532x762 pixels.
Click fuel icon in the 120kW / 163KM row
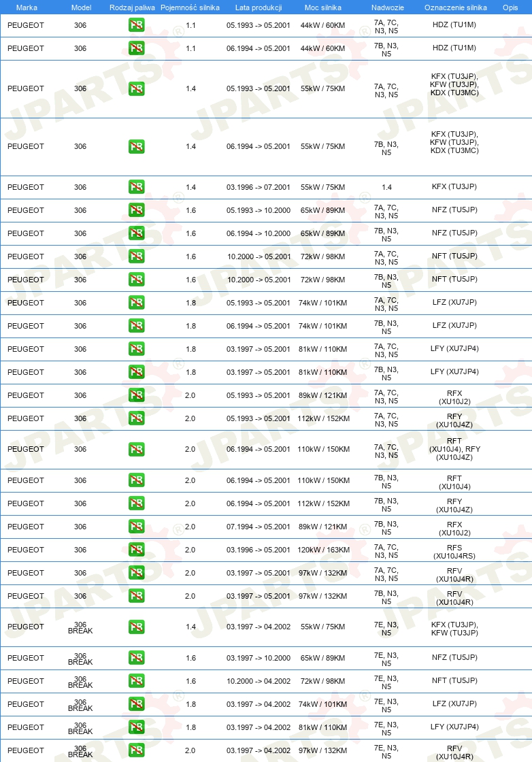[x=137, y=550]
